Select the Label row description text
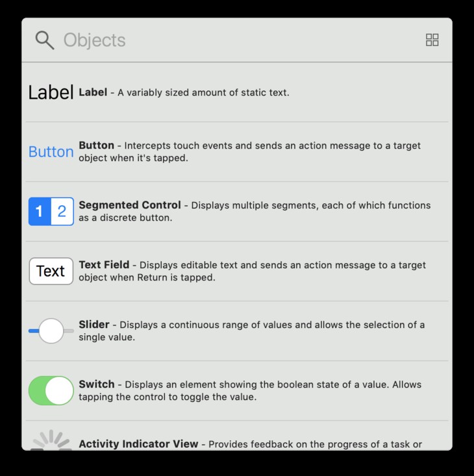The height and width of the screenshot is (476, 474). 184,92
